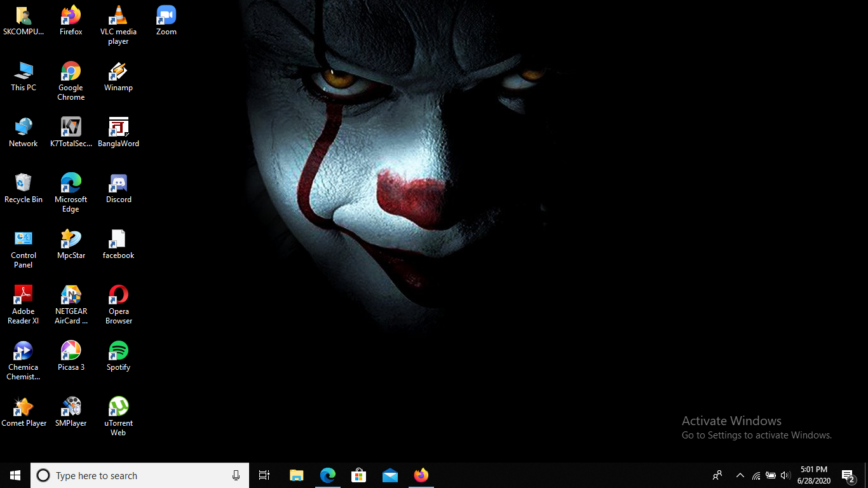Select the Spotify desktop shortcut
The width and height of the screenshot is (868, 488).
(118, 356)
